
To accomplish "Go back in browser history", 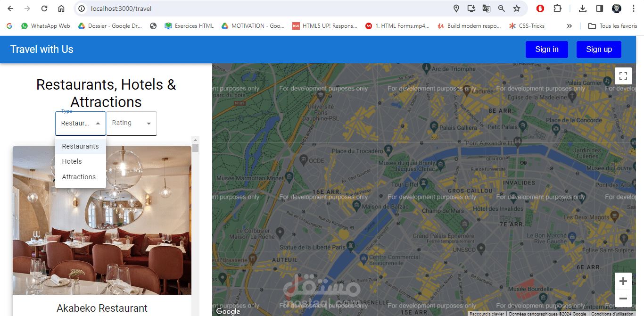I will pyautogui.click(x=10, y=8).
